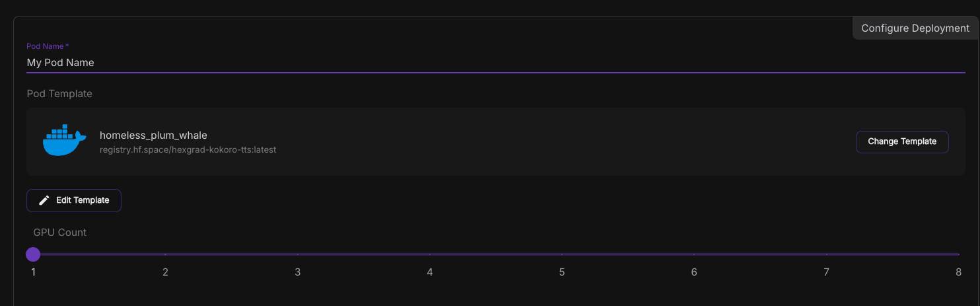The image size is (980, 306).
Task: Click the registry.hf.space image path text
Action: tap(188, 150)
